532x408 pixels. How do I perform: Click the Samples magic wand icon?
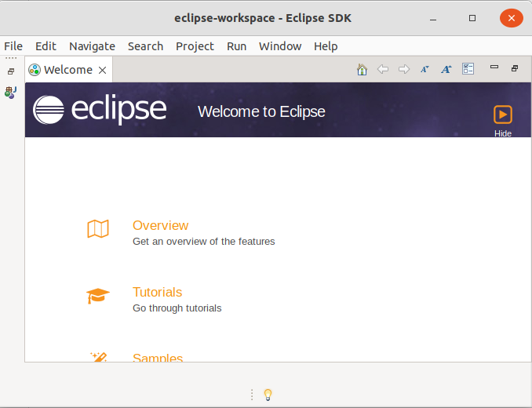pos(98,357)
